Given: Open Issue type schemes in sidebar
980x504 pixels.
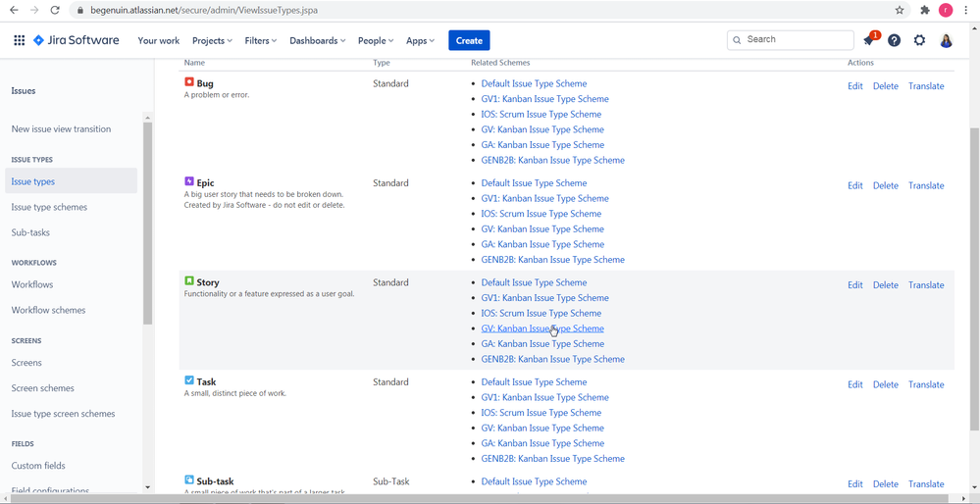Looking at the screenshot, I should click(49, 207).
